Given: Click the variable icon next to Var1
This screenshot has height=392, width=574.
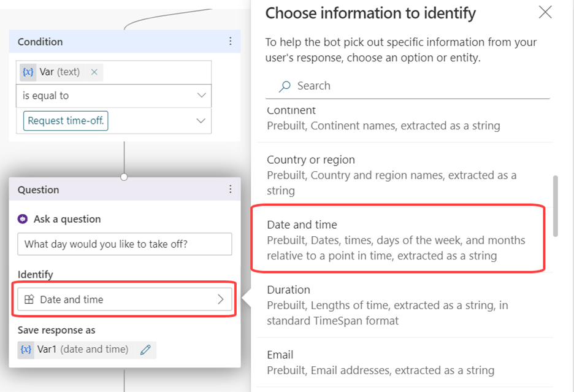Looking at the screenshot, I should pyautogui.click(x=27, y=350).
